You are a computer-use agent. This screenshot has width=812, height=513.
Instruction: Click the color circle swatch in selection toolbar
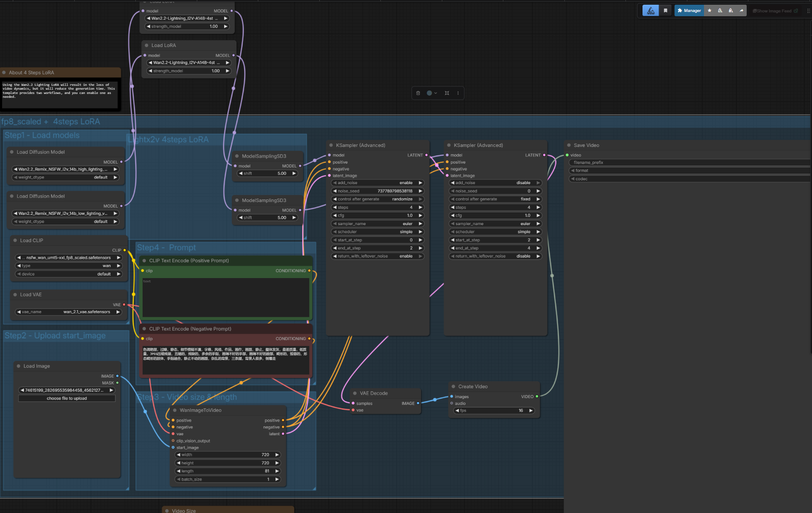429,93
